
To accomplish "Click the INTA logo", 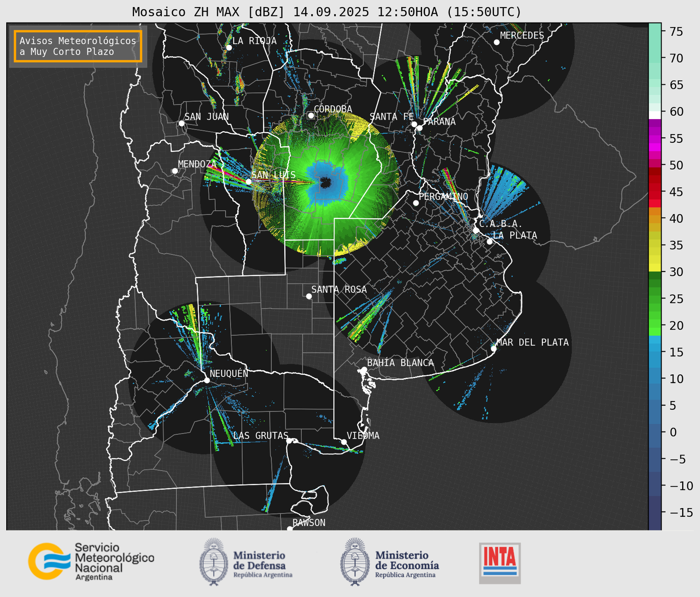I will pos(500,563).
